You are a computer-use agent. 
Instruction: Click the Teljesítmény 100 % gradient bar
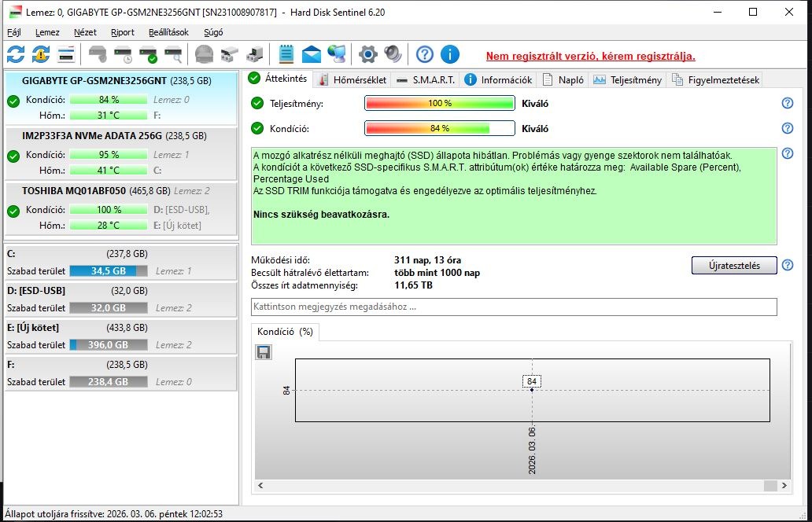pyautogui.click(x=440, y=103)
